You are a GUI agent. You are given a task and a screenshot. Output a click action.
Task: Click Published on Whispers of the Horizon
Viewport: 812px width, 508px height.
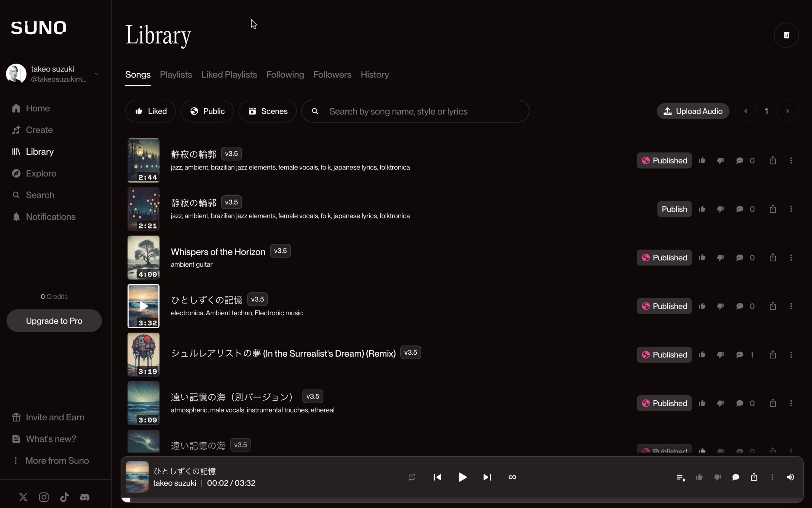[664, 257]
